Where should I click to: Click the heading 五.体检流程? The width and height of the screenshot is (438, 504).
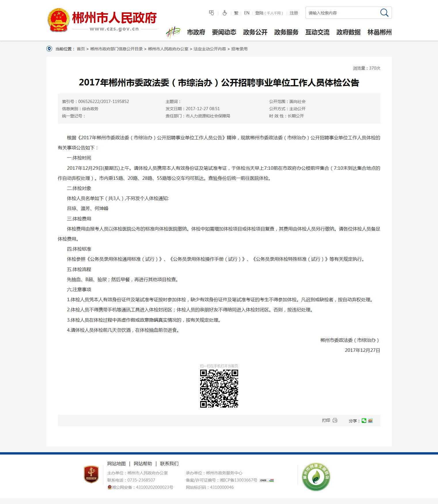79,269
